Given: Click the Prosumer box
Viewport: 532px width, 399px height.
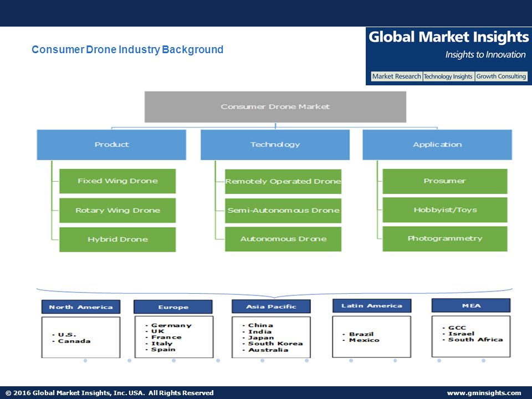Looking at the screenshot, I should [445, 181].
